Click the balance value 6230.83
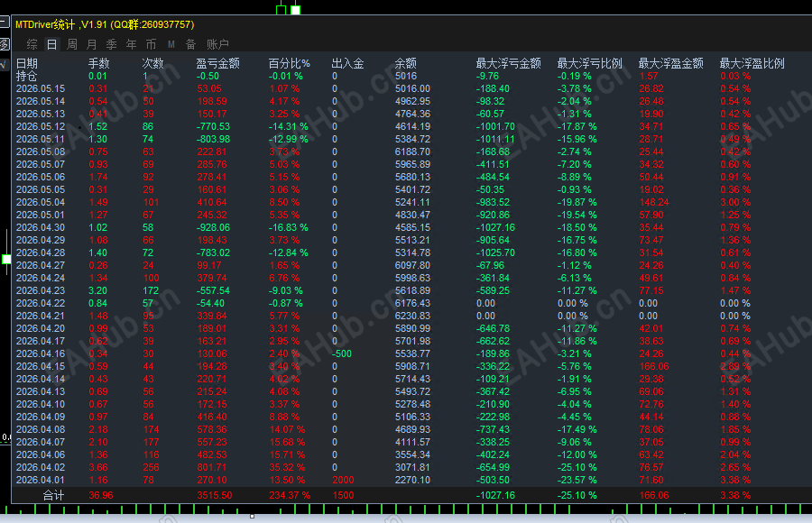The image size is (812, 523). [x=412, y=316]
